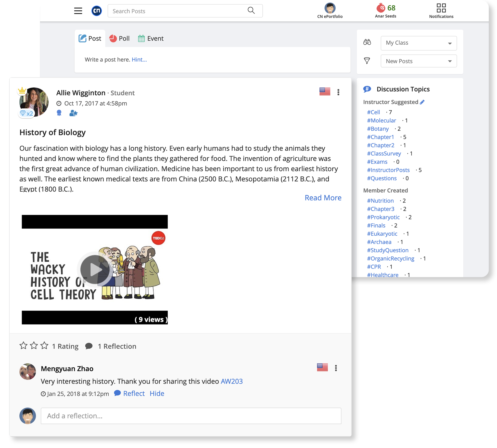Rate the post one star

23,345
